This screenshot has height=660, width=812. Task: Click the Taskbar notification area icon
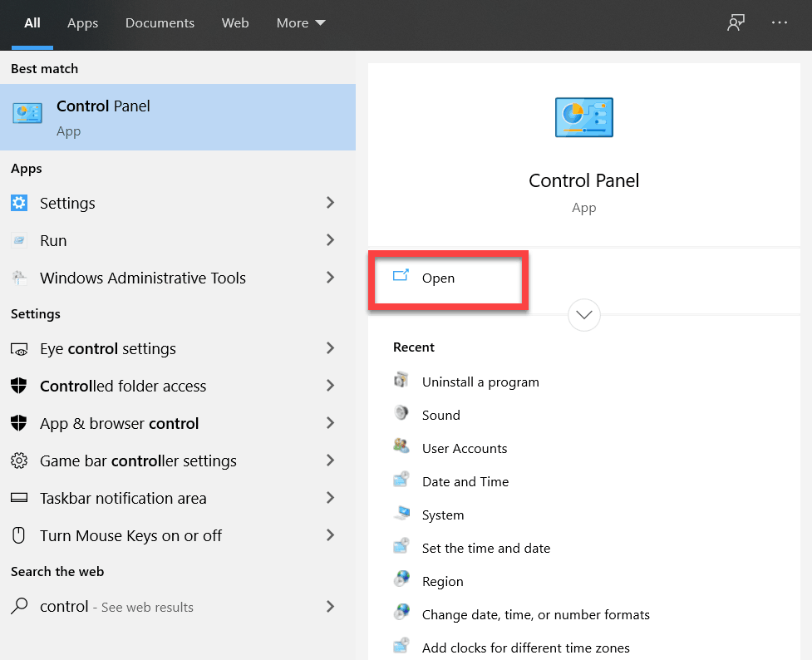coord(19,498)
